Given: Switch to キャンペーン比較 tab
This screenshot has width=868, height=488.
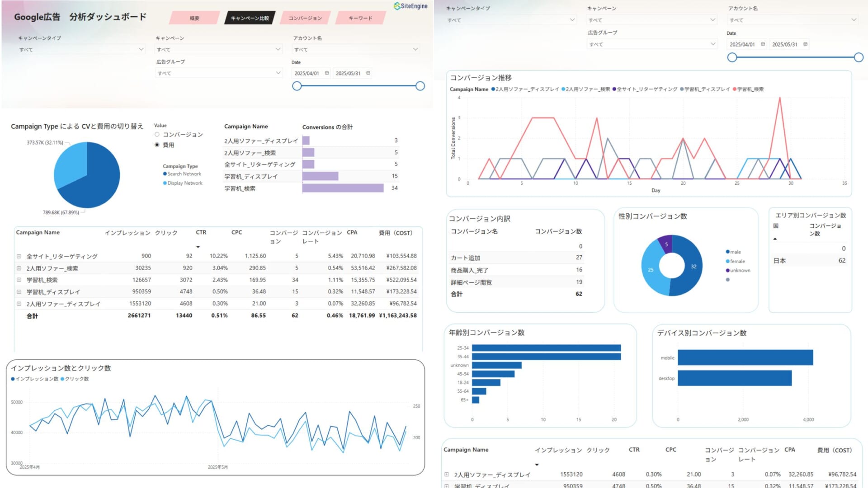Looking at the screenshot, I should pyautogui.click(x=250, y=18).
